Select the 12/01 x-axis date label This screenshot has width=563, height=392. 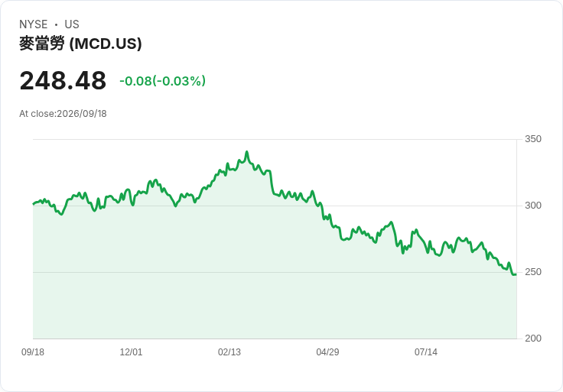point(131,352)
